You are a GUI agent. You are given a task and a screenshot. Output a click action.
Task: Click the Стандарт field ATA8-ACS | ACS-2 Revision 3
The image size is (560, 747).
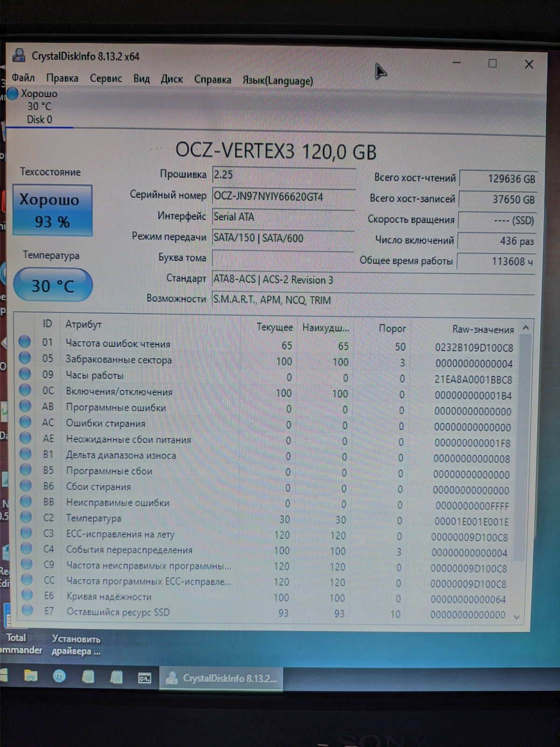pyautogui.click(x=373, y=280)
